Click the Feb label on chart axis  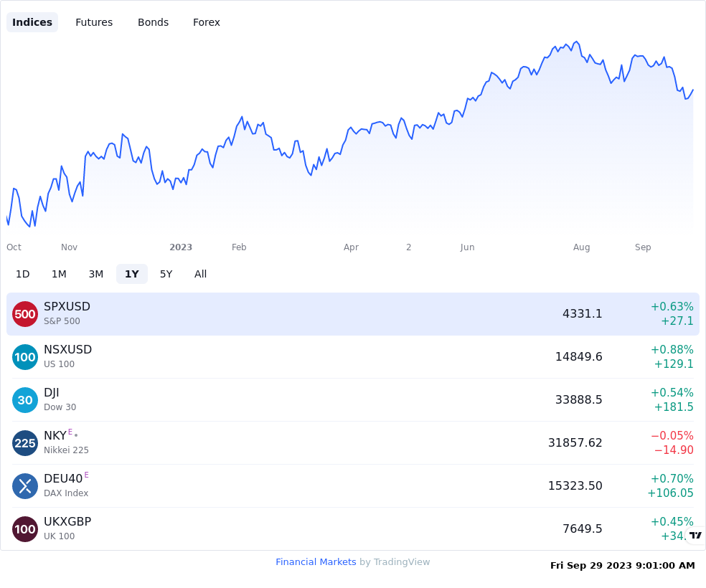[239, 247]
